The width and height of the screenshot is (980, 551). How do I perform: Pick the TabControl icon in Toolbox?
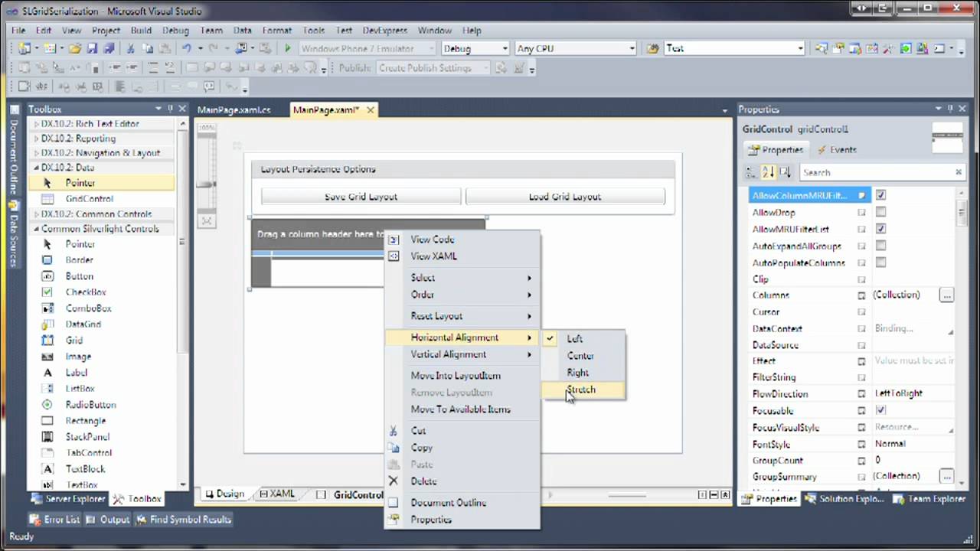(x=47, y=453)
